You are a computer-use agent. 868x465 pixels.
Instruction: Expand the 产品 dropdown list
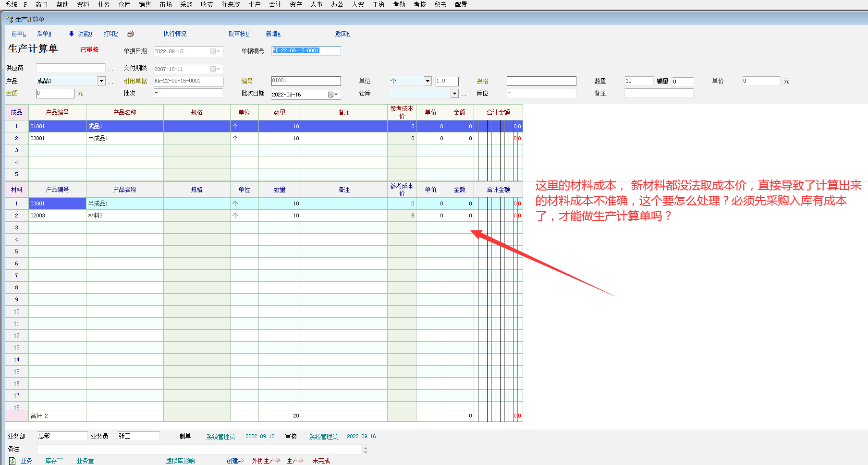(x=101, y=81)
